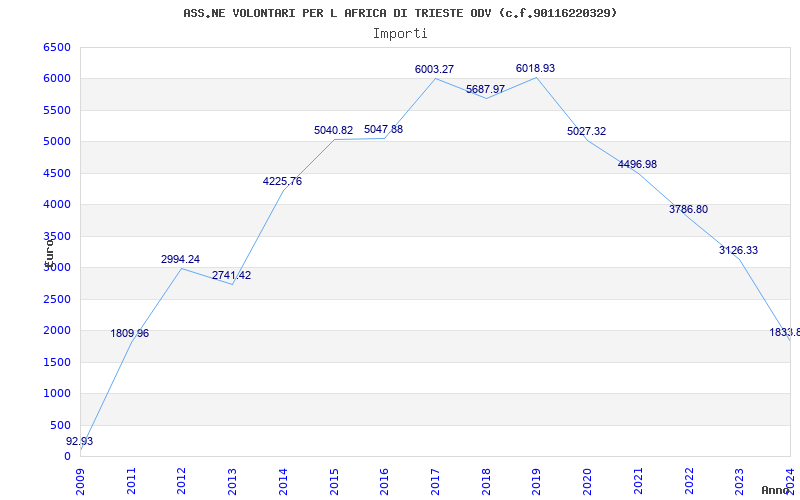
Task: Select the 3126.33 data label
Action: [x=738, y=251]
